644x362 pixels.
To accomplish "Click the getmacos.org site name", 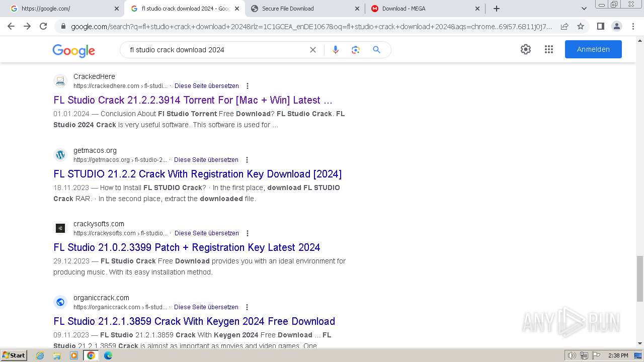I will [95, 150].
